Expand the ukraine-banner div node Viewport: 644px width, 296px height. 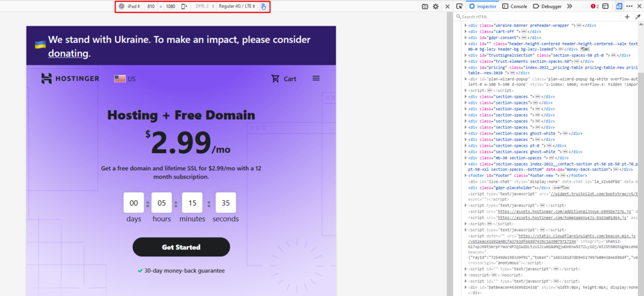point(467,25)
